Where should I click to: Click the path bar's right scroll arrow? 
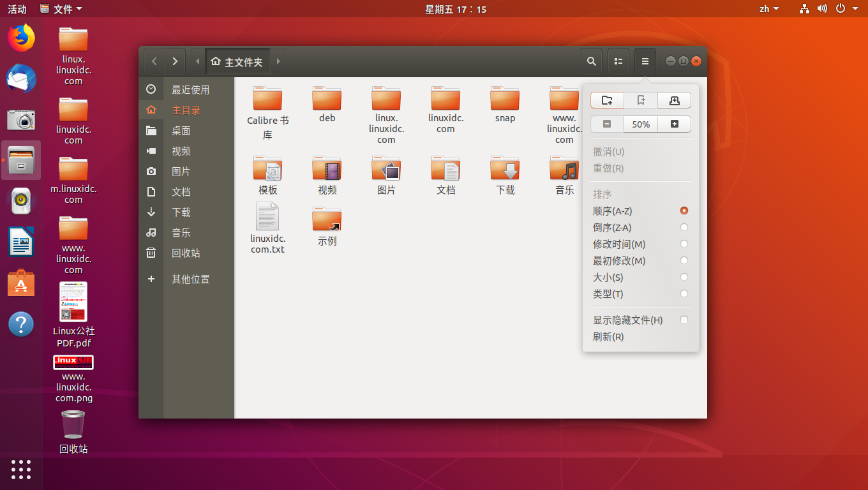coord(278,62)
